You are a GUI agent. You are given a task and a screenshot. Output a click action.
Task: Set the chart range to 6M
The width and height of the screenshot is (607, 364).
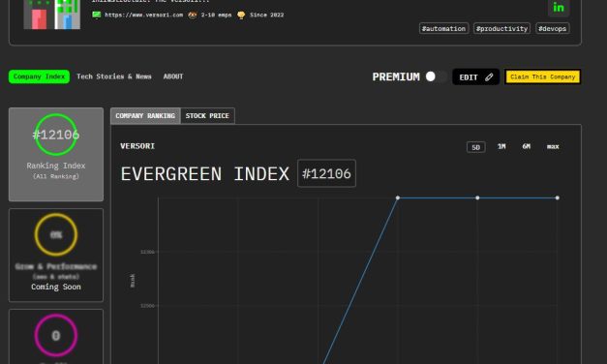[x=526, y=146]
